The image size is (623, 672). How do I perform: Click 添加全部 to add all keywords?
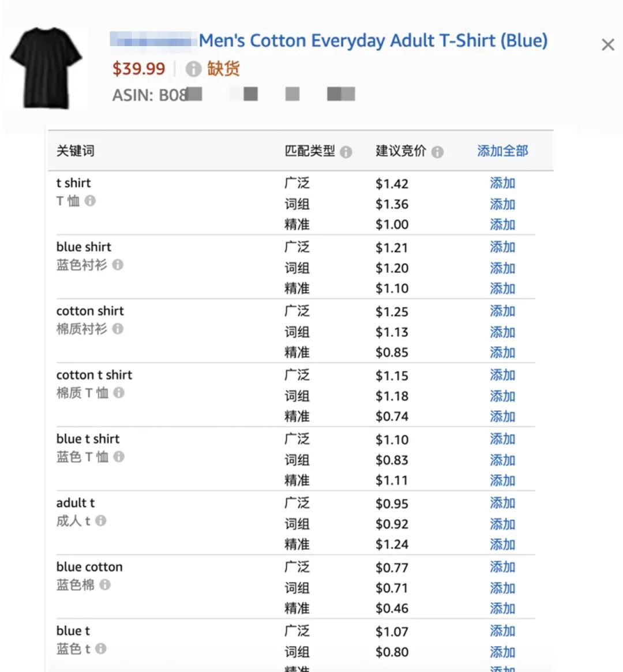click(x=502, y=151)
